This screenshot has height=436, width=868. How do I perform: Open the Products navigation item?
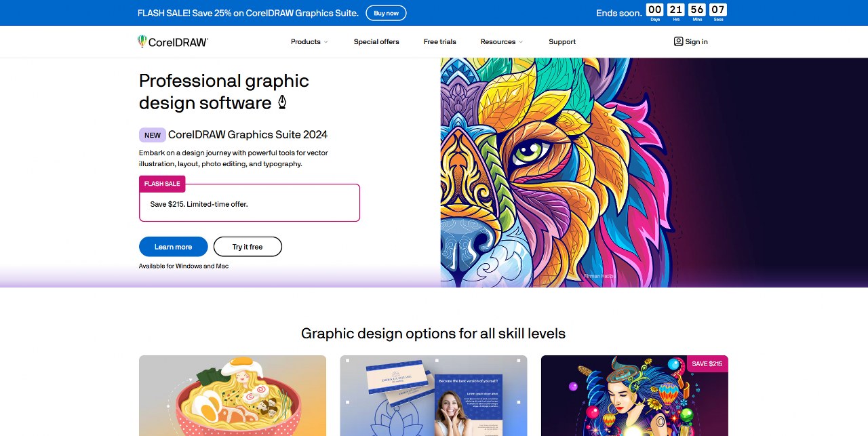coord(306,42)
